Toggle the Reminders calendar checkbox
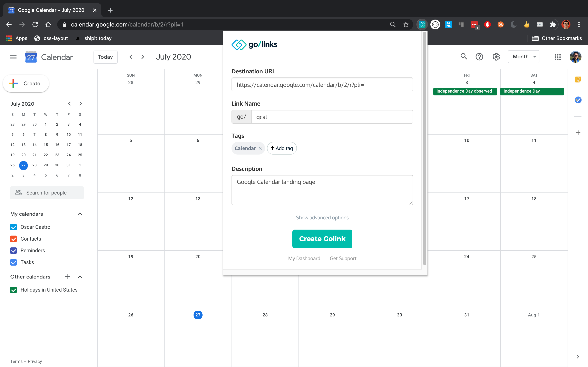The height and width of the screenshot is (367, 588). point(14,251)
